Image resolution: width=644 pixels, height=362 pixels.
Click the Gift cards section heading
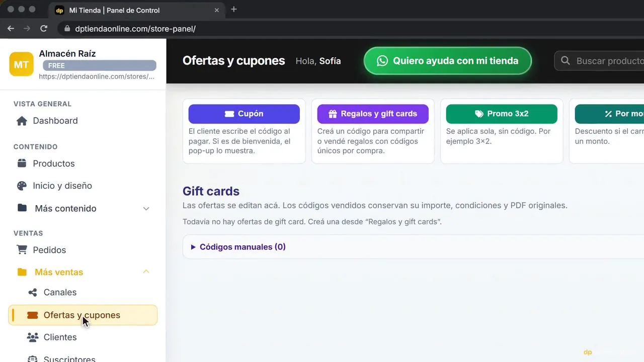point(211,191)
